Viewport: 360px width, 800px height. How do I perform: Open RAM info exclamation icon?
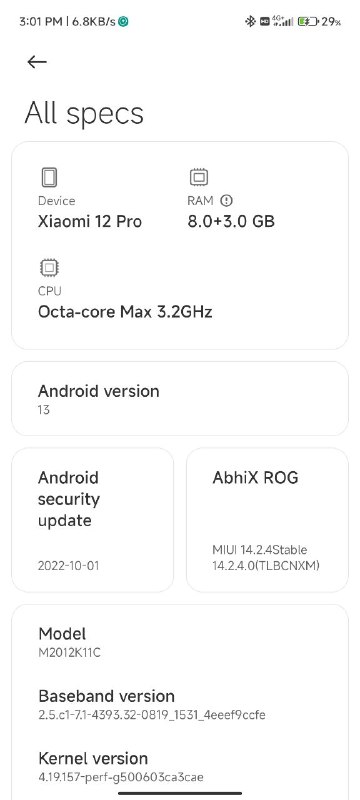(226, 201)
